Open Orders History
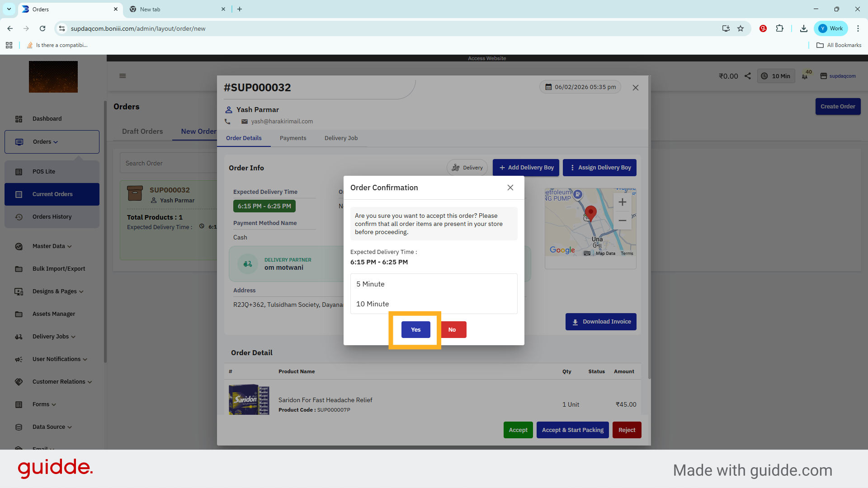The image size is (868, 488). 52,216
